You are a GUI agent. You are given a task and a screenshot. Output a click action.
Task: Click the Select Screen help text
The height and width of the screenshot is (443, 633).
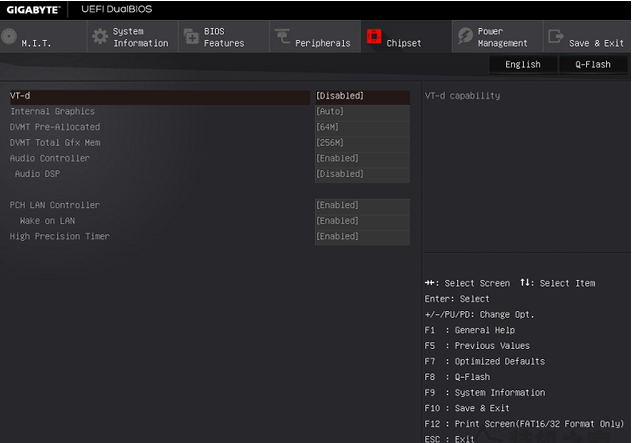pyautogui.click(x=467, y=283)
